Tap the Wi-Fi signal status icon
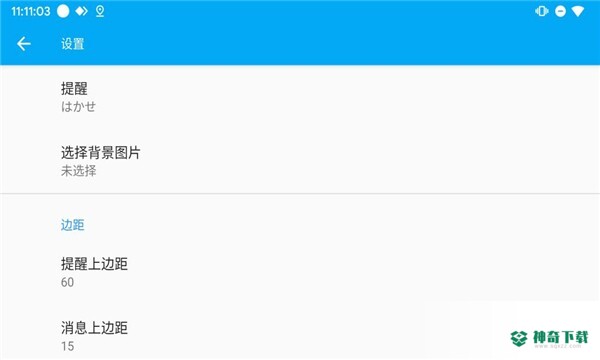The height and width of the screenshot is (360, 600). (x=578, y=11)
